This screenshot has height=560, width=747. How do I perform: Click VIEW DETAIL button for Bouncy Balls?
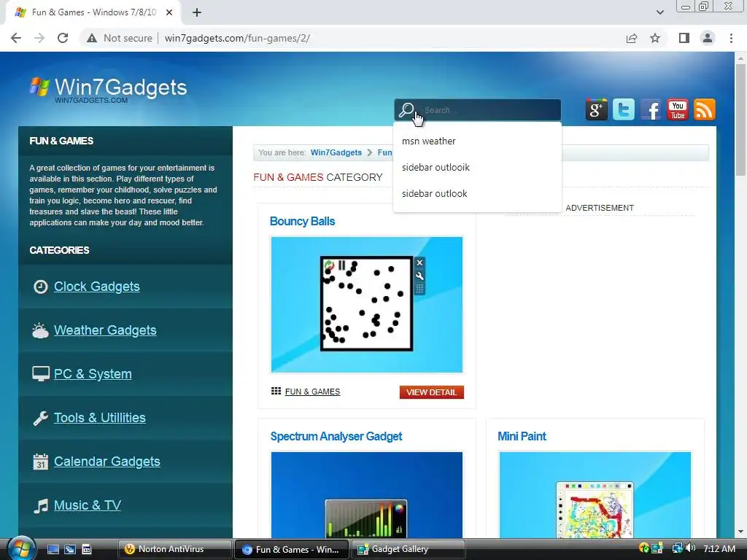(x=432, y=392)
